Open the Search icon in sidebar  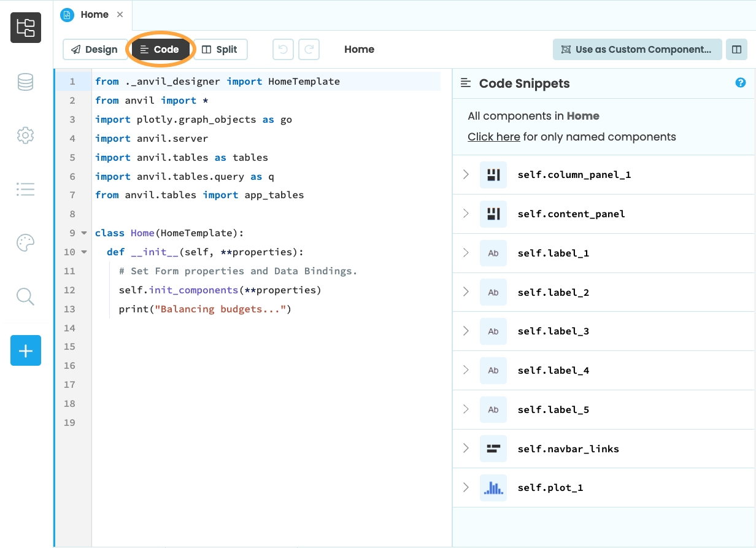[x=25, y=296]
